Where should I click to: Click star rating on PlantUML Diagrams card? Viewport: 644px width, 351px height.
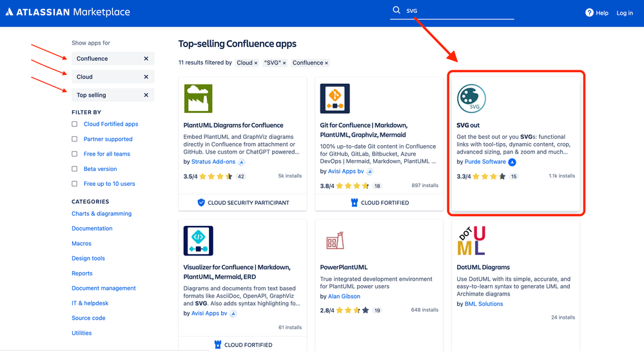[x=215, y=176]
